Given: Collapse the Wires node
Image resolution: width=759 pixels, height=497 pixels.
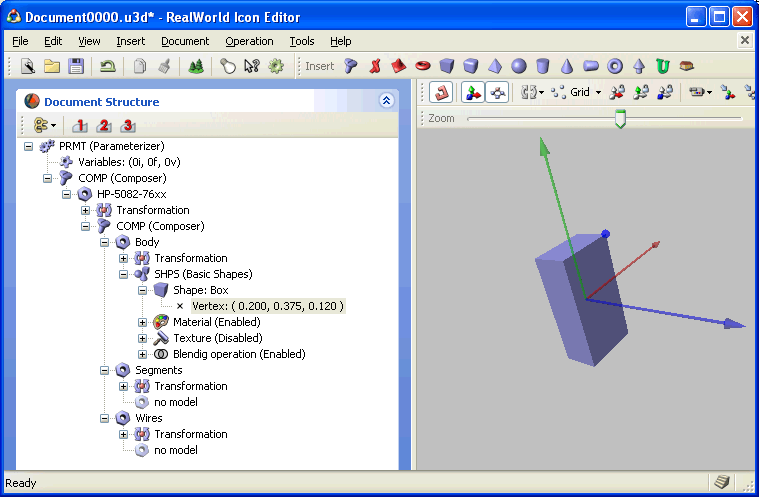Looking at the screenshot, I should [105, 418].
